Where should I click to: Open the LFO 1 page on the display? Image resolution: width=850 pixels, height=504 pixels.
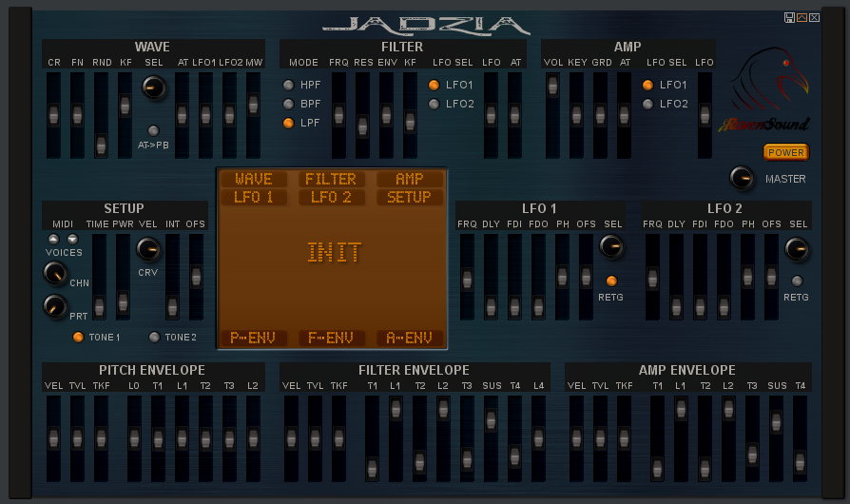(x=254, y=197)
